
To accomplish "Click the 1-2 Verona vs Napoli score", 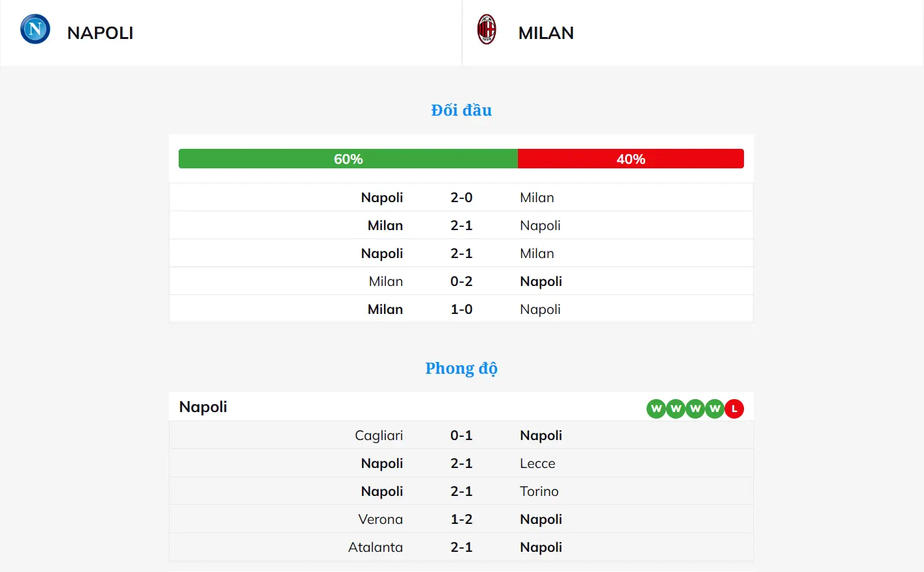I will point(461,519).
